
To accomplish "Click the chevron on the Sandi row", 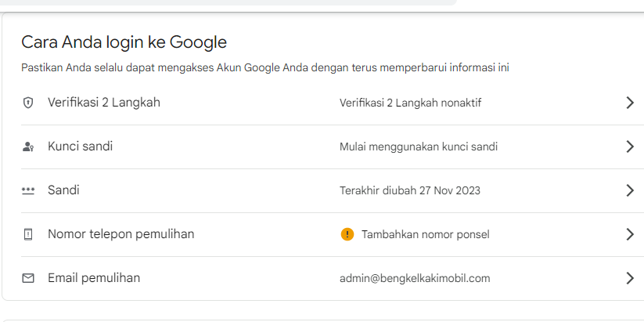I will (x=630, y=190).
